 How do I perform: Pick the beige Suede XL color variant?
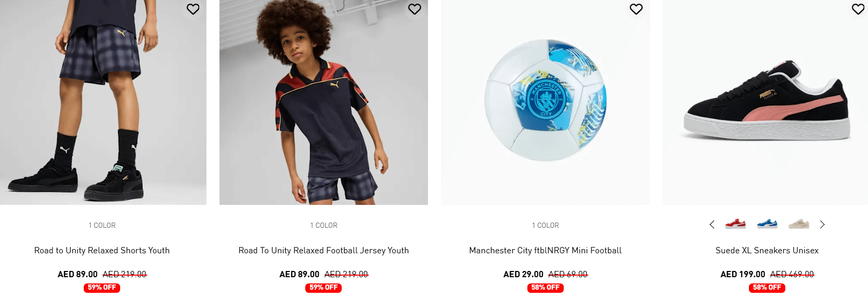(x=799, y=224)
